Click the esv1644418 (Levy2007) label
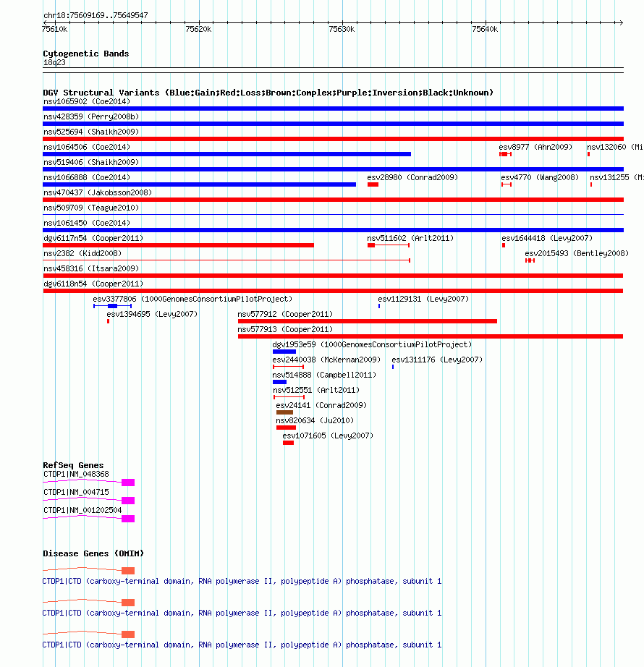This screenshot has height=667, width=644. [x=547, y=238]
